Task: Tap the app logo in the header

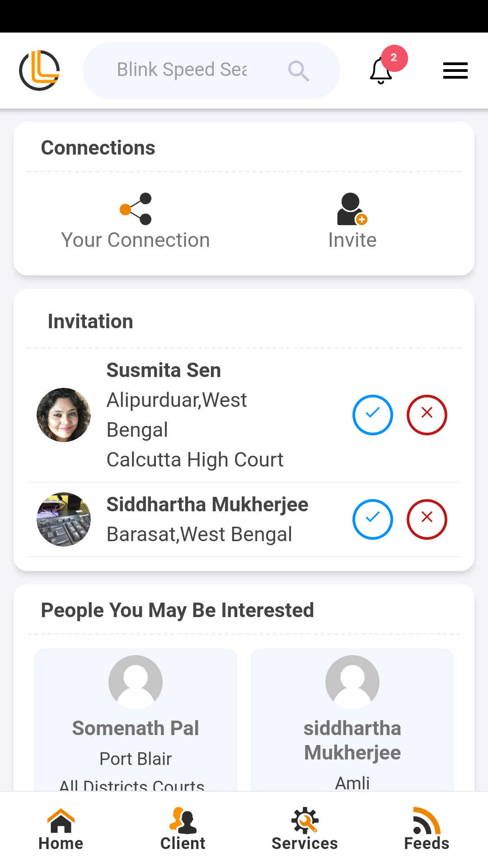Action: tap(40, 71)
